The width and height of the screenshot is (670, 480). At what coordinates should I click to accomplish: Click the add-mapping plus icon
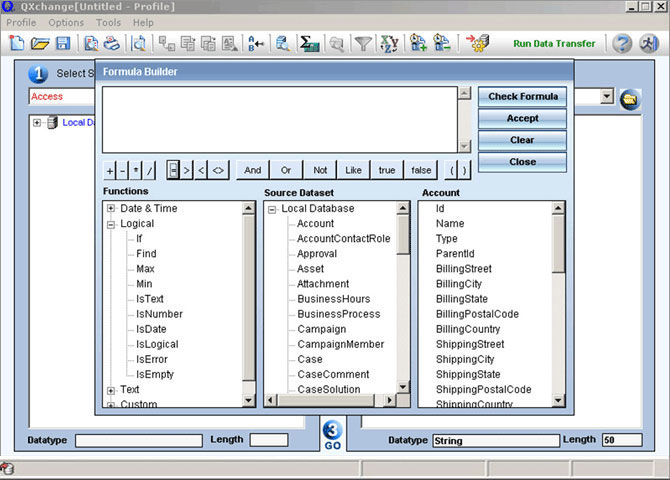coord(418,43)
